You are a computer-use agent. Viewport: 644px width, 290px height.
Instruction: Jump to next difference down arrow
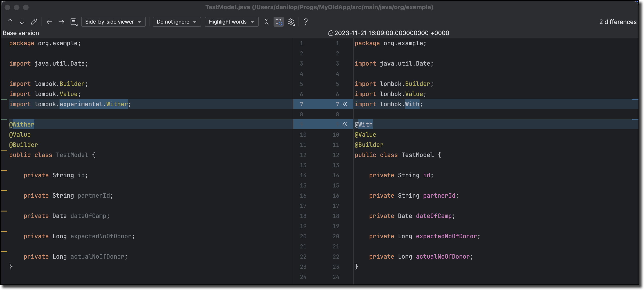pos(22,22)
